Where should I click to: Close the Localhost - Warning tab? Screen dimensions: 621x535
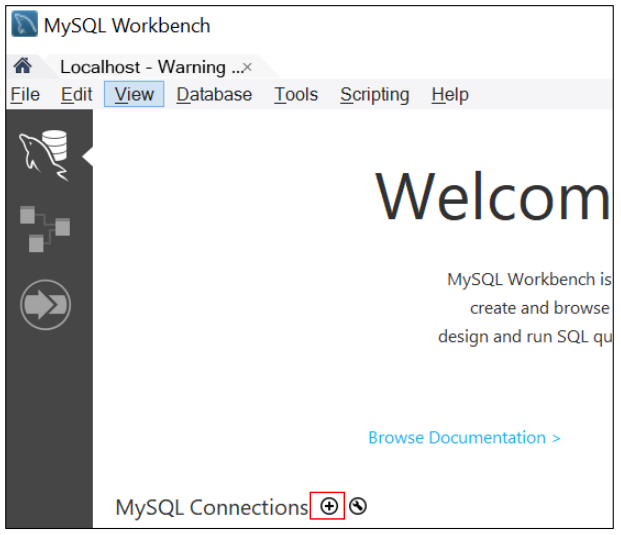[x=247, y=67]
